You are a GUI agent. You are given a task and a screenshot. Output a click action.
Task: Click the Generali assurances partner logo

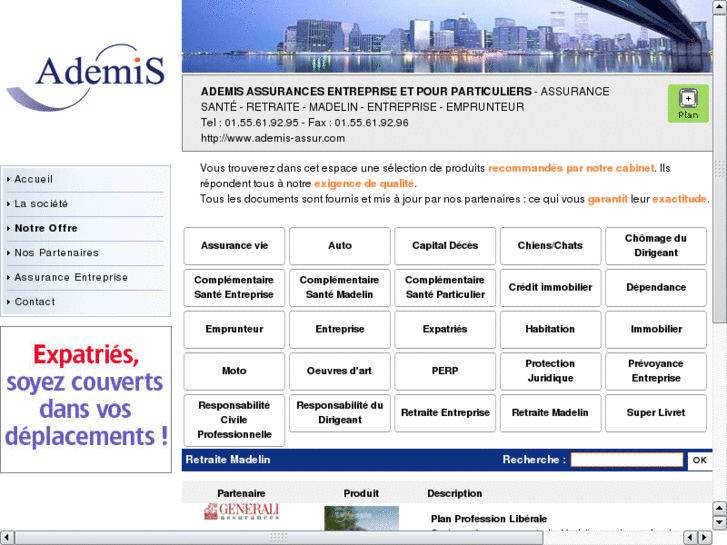[241, 511]
